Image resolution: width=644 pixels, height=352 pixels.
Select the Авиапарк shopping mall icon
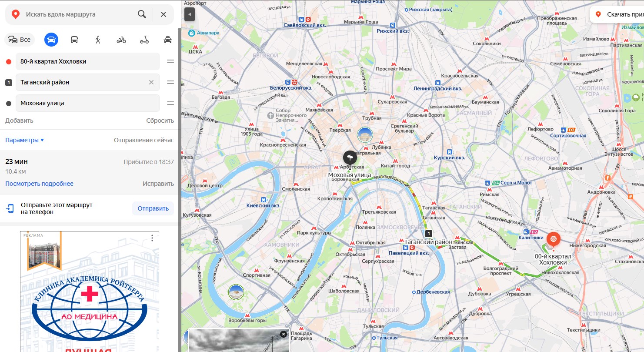191,33
